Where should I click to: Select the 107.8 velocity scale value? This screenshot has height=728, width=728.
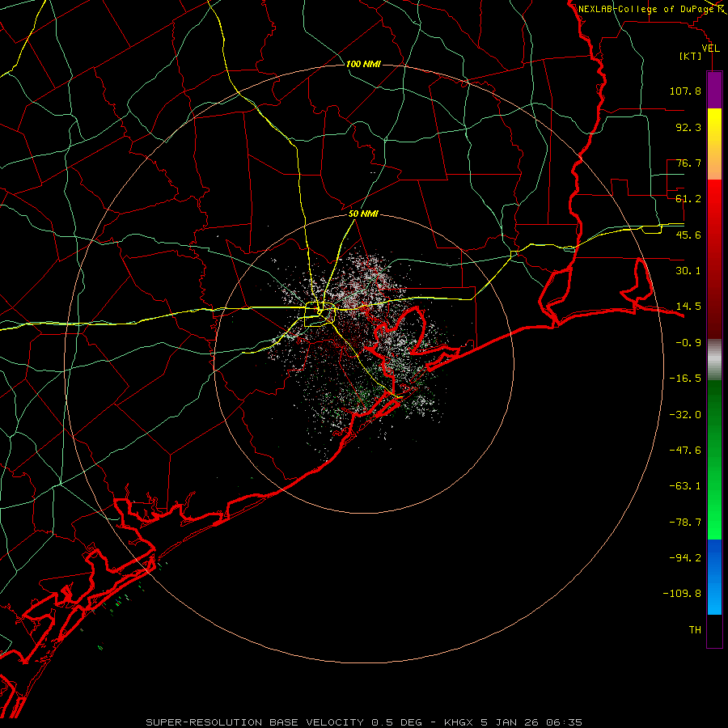685,91
